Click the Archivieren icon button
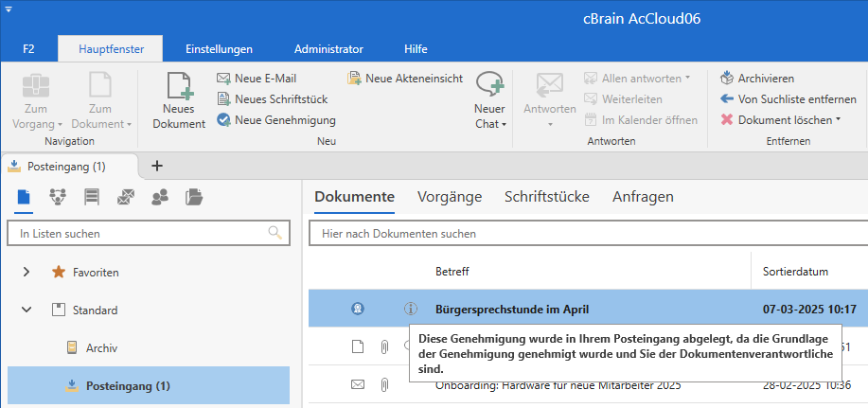Viewport: 868px width, 408px height. (727, 79)
